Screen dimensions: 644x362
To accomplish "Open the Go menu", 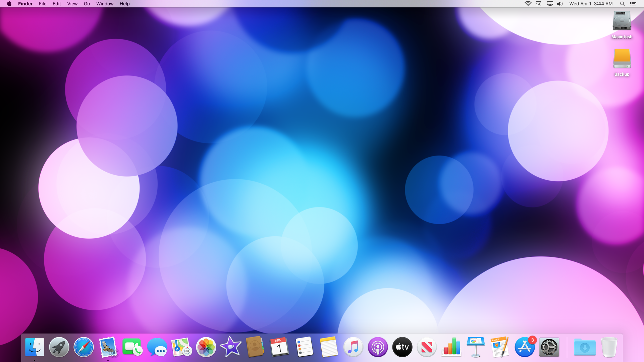I will [x=87, y=4].
